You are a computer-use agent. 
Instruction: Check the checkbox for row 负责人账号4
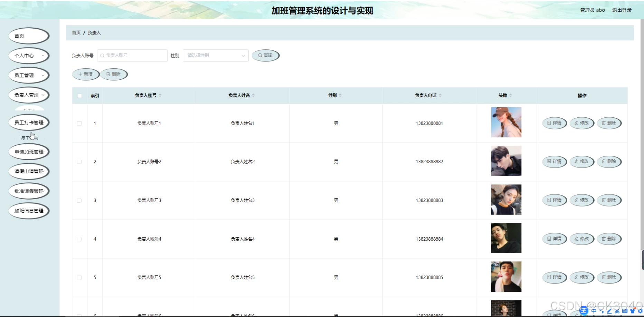[79, 239]
